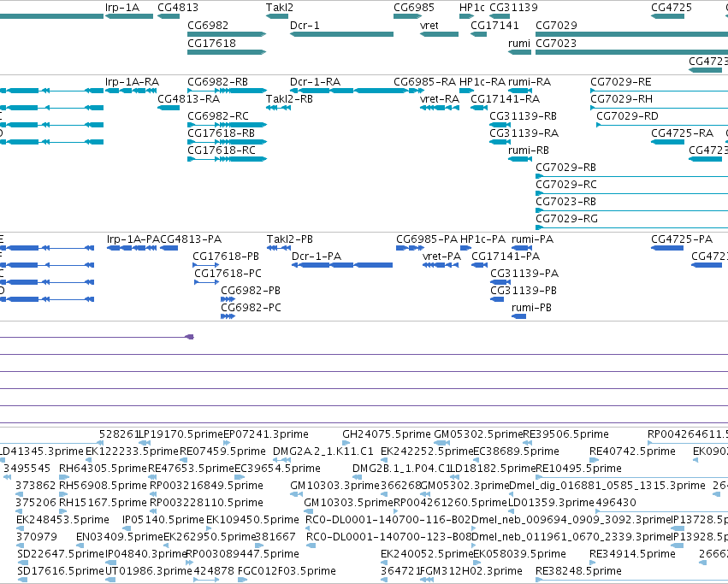The width and height of the screenshot is (728, 584).
Task: Click the HP1c-PA protein label
Action: point(482,239)
